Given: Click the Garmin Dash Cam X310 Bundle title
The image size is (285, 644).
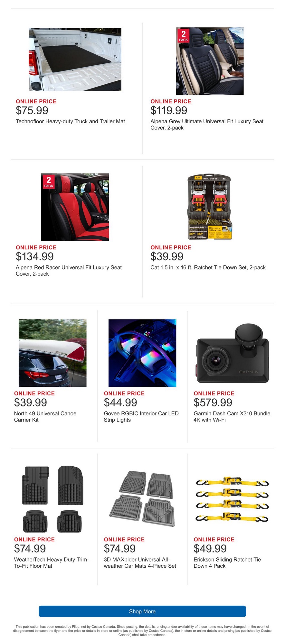Looking at the screenshot, I should (232, 417).
